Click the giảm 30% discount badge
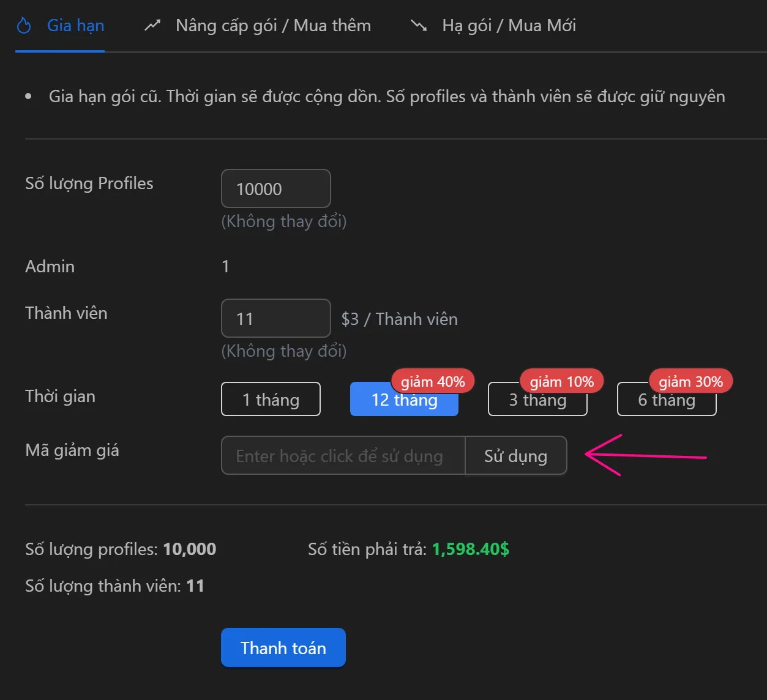The height and width of the screenshot is (700, 767). [691, 382]
